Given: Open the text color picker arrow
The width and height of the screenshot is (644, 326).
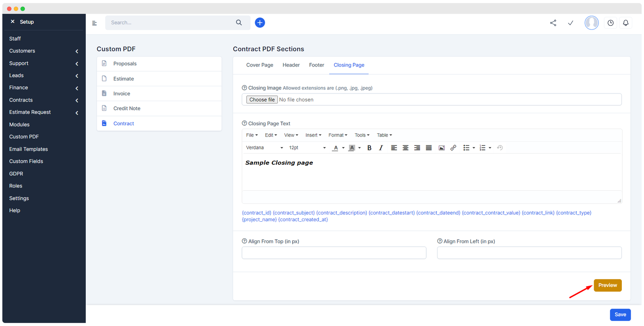Looking at the screenshot, I should tap(343, 148).
